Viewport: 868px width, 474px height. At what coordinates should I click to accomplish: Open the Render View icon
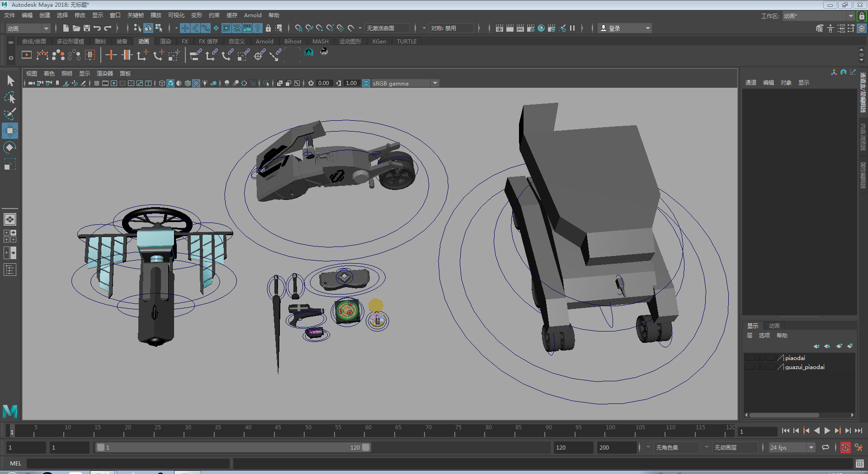(499, 28)
